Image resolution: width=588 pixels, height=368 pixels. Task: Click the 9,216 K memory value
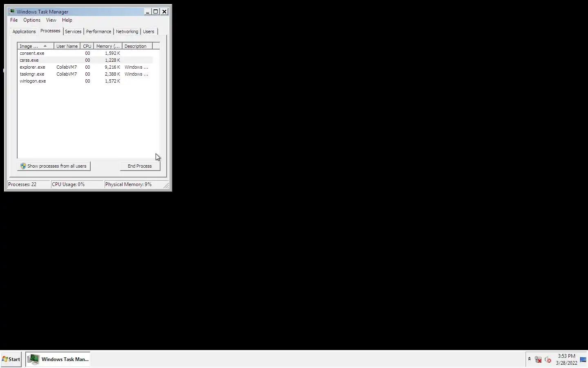[112, 67]
